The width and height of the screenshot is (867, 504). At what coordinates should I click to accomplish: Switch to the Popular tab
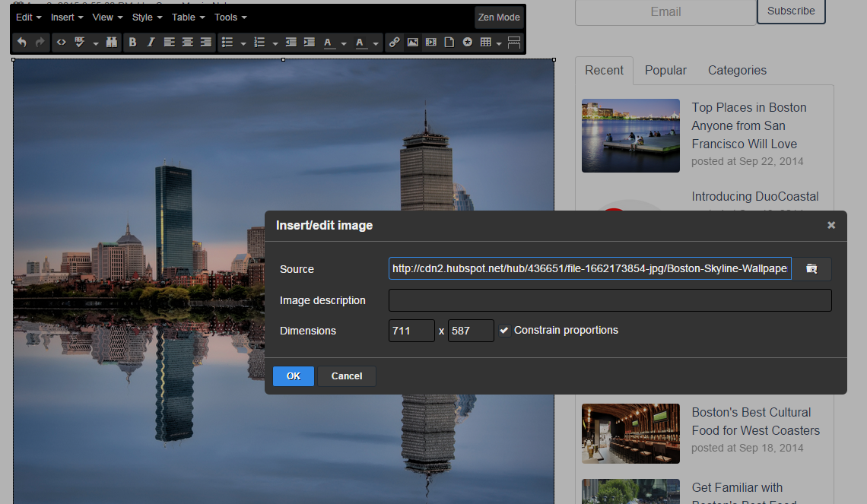pyautogui.click(x=665, y=70)
